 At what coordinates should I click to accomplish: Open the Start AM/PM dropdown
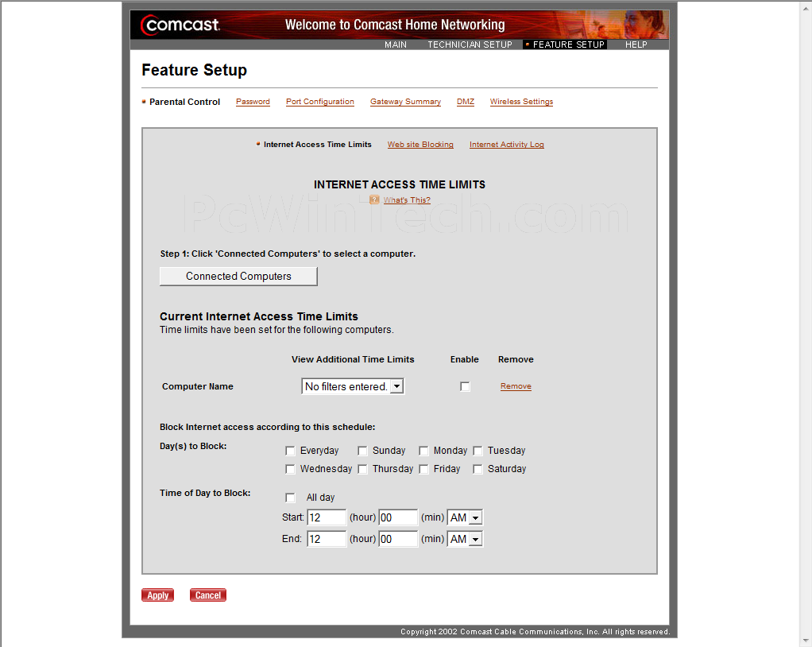465,517
